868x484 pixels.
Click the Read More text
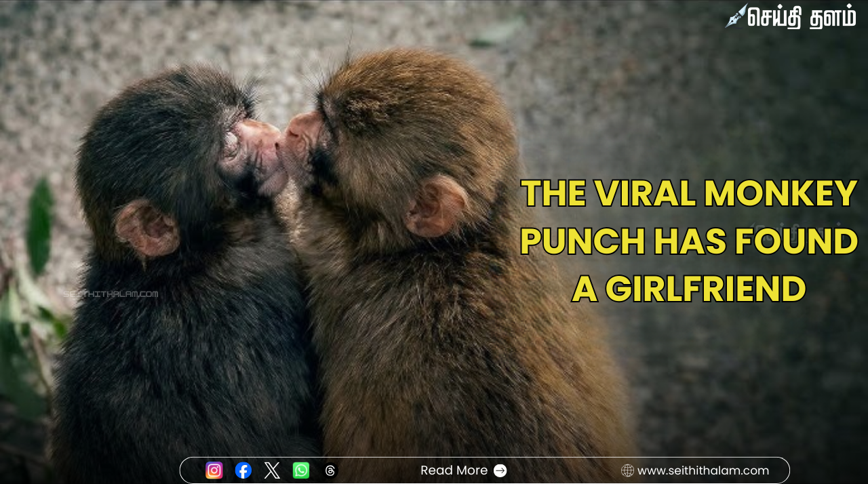click(x=454, y=470)
